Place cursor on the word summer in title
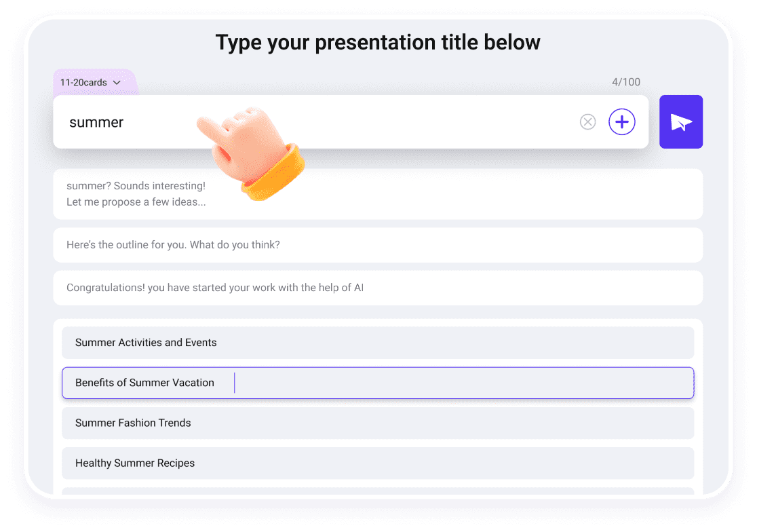This screenshot has height=532, width=757. (x=96, y=123)
